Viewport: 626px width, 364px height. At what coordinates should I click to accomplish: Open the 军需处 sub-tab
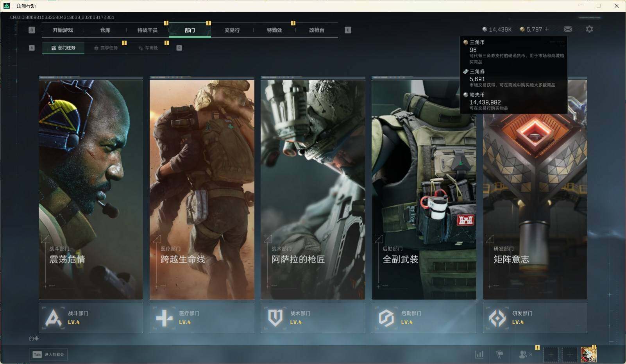pos(148,48)
